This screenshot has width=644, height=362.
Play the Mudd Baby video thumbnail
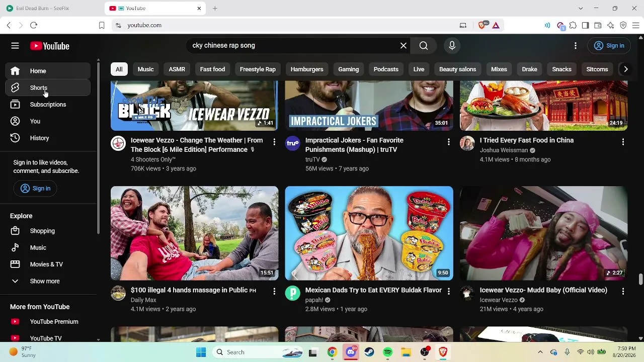543,233
